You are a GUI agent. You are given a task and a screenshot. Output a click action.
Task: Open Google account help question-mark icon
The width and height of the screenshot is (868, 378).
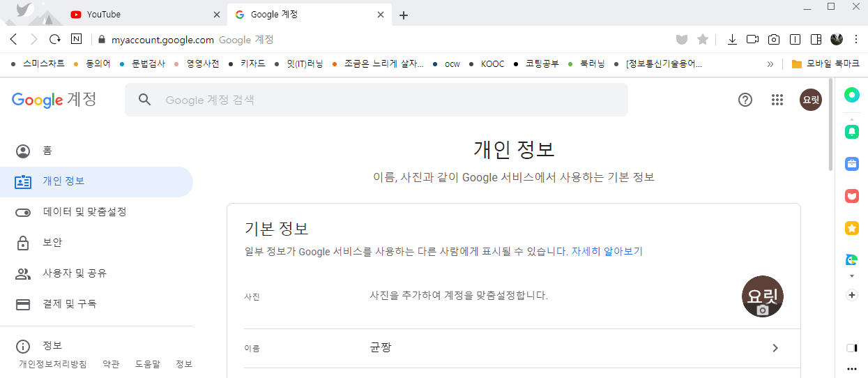745,100
